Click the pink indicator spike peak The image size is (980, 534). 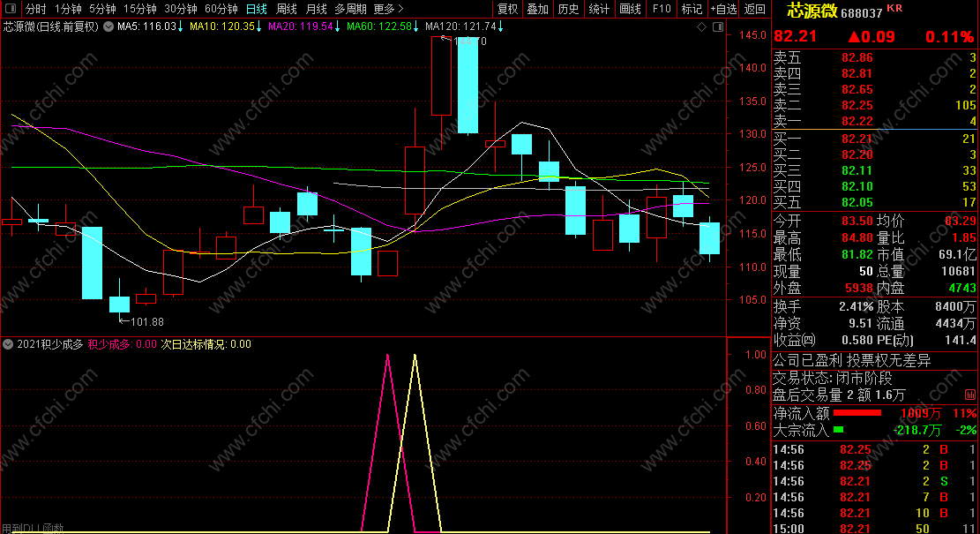click(387, 355)
